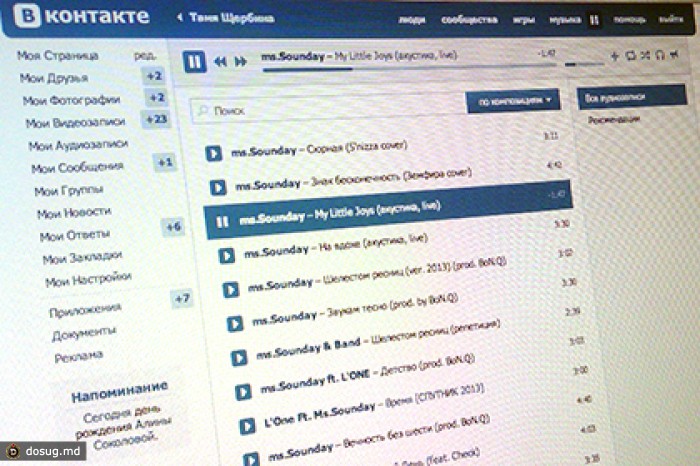Play L'One ft. Ms.Sounday – Время
The image size is (700, 466).
click(x=247, y=426)
